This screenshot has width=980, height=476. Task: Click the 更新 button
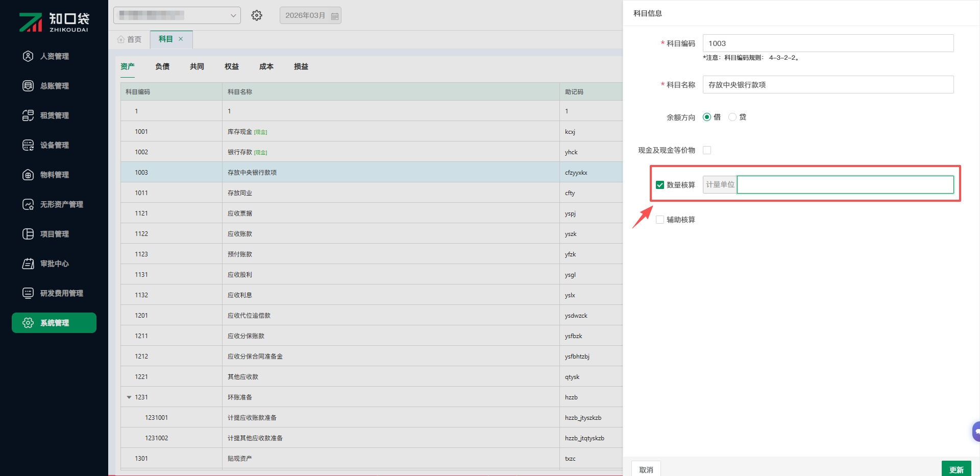click(957, 469)
